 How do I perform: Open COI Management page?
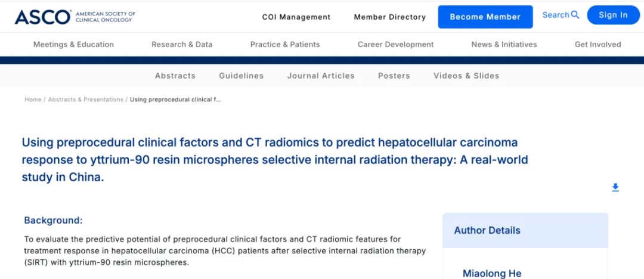[296, 17]
